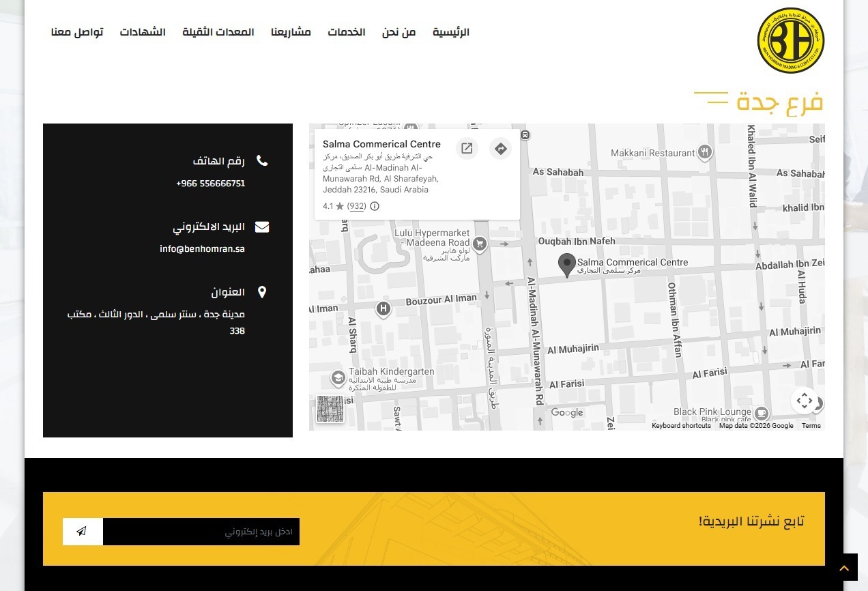
Task: Open the من نحن menu item
Action: click(x=399, y=32)
